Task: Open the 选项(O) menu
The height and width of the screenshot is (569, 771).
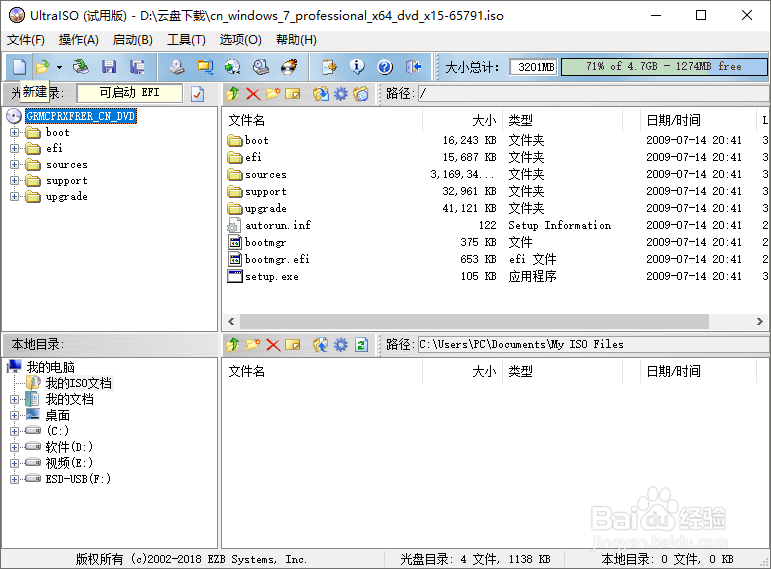Action: coord(240,40)
